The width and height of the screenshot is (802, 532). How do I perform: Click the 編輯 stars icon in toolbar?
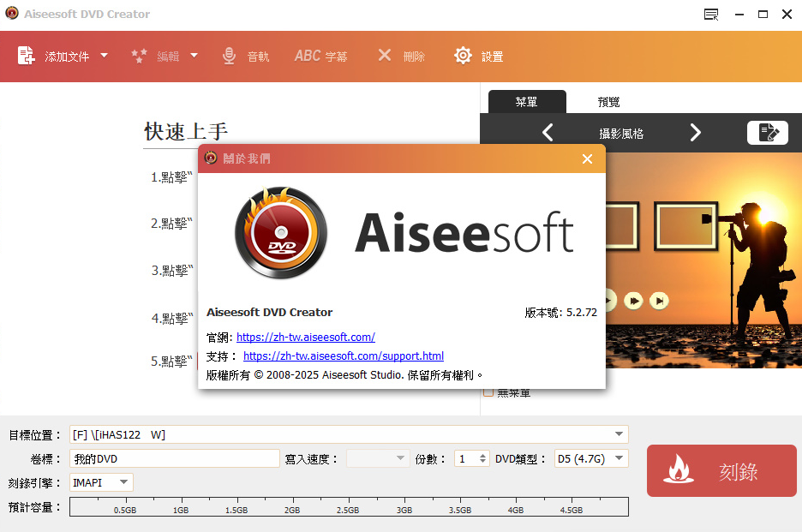[139, 55]
